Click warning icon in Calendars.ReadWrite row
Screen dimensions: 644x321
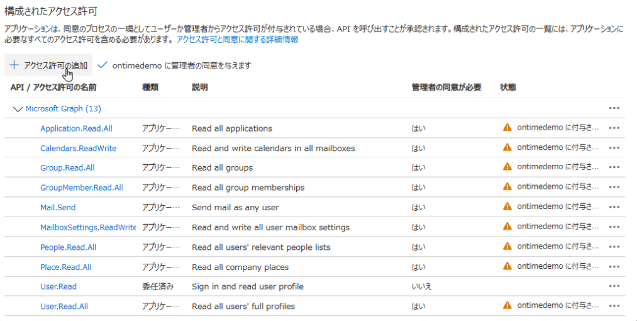pyautogui.click(x=508, y=147)
